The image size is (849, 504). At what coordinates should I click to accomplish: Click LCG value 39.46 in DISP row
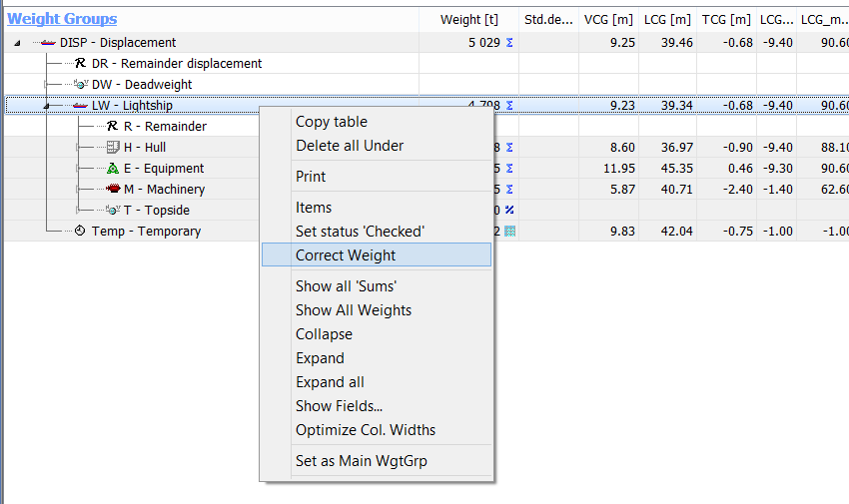pyautogui.click(x=677, y=43)
